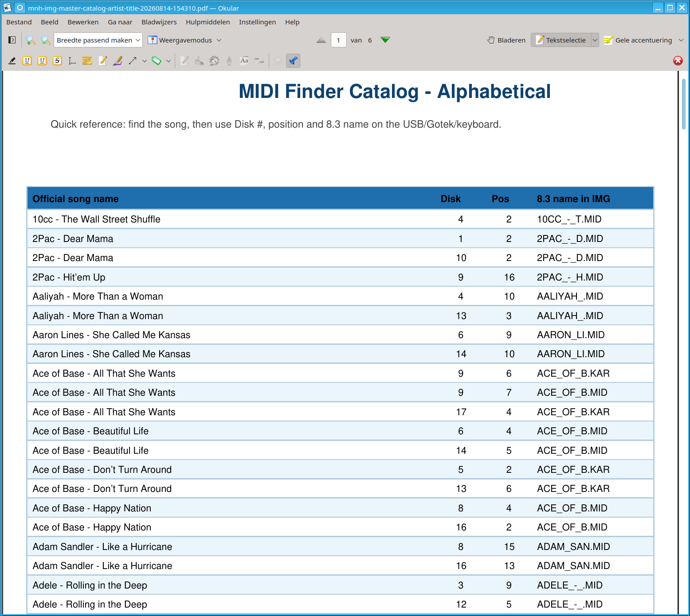690x616 pixels.
Task: Click 'ADELE_-_.MID' in disk 3 row
Action: pos(569,585)
